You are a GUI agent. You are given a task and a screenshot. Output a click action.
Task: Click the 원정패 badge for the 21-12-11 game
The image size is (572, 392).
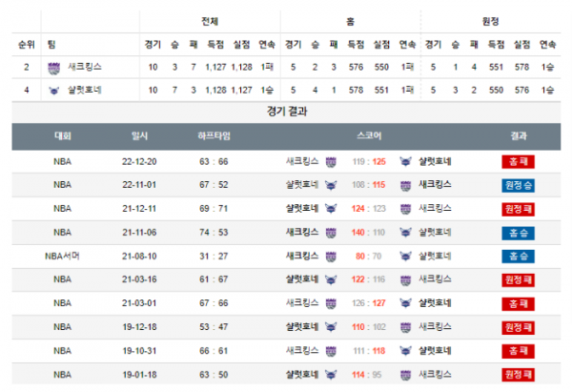tap(518, 209)
